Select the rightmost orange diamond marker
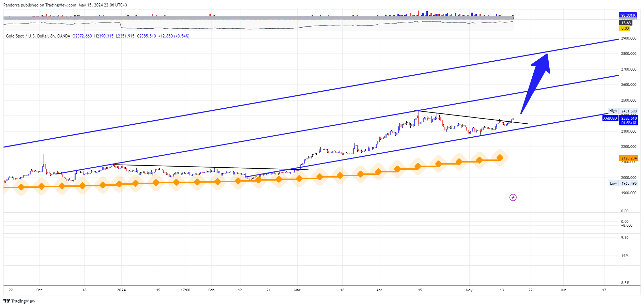 [x=500, y=158]
